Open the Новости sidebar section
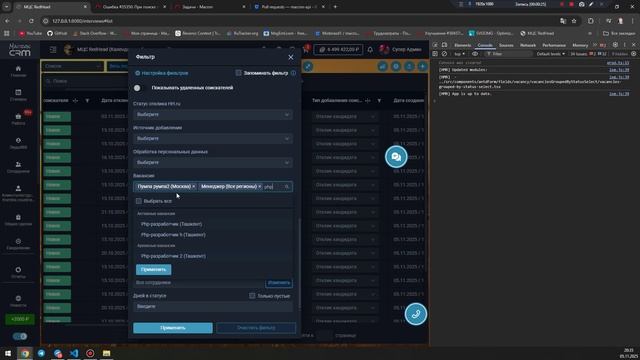 pyautogui.click(x=18, y=301)
